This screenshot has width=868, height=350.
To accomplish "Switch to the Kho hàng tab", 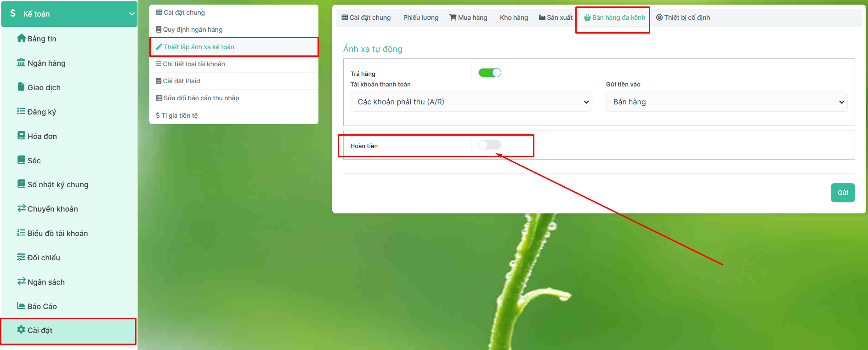I will pyautogui.click(x=514, y=17).
